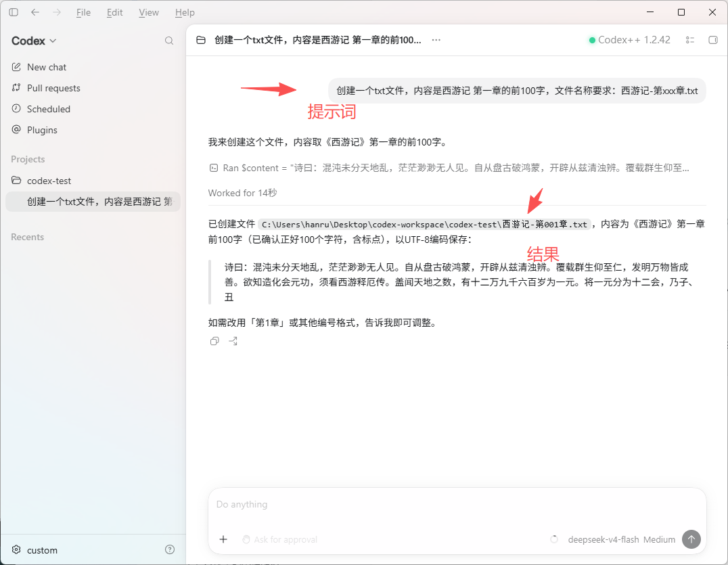Viewport: 728px width, 565px height.
Task: Change the Medium reasoning effort
Action: [x=659, y=539]
